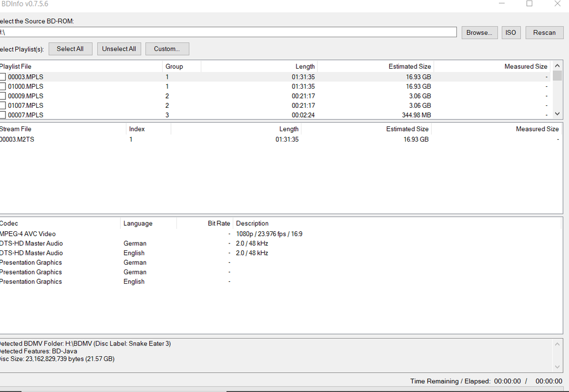Select 01007.MPLS playlist file name
The width and height of the screenshot is (569, 392).
click(x=25, y=106)
